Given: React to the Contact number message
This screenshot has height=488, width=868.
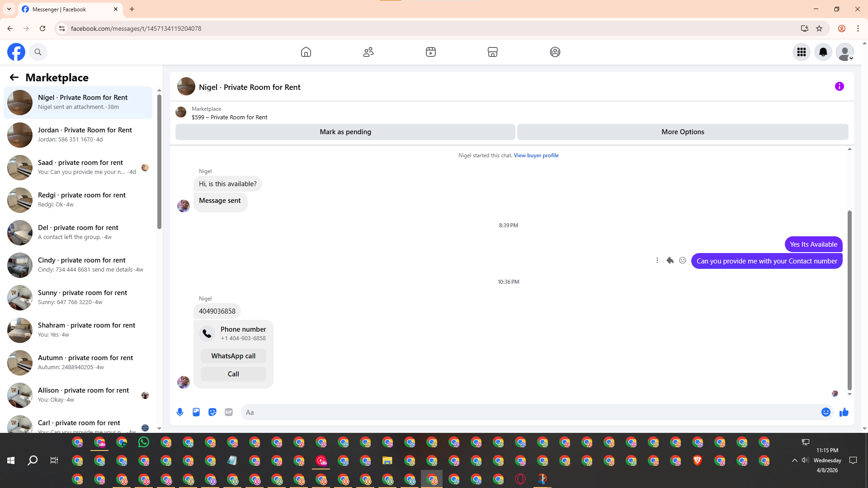Looking at the screenshot, I should click(x=683, y=260).
